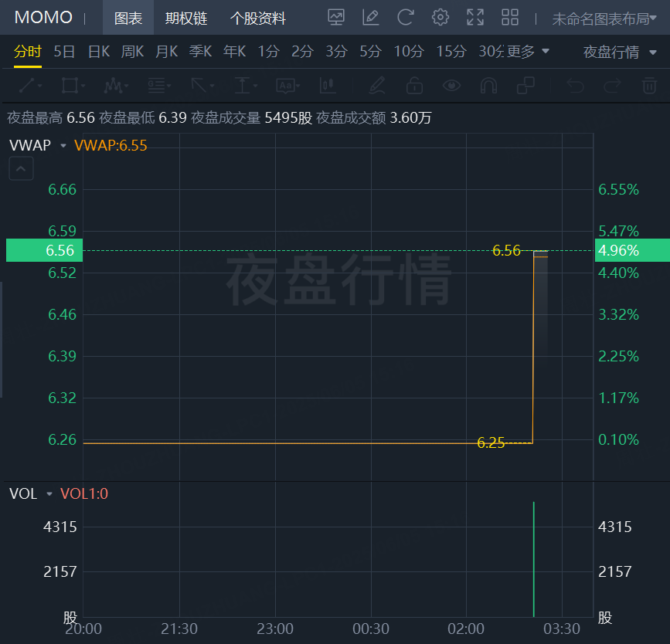Refresh the chart with the reload icon

405,18
